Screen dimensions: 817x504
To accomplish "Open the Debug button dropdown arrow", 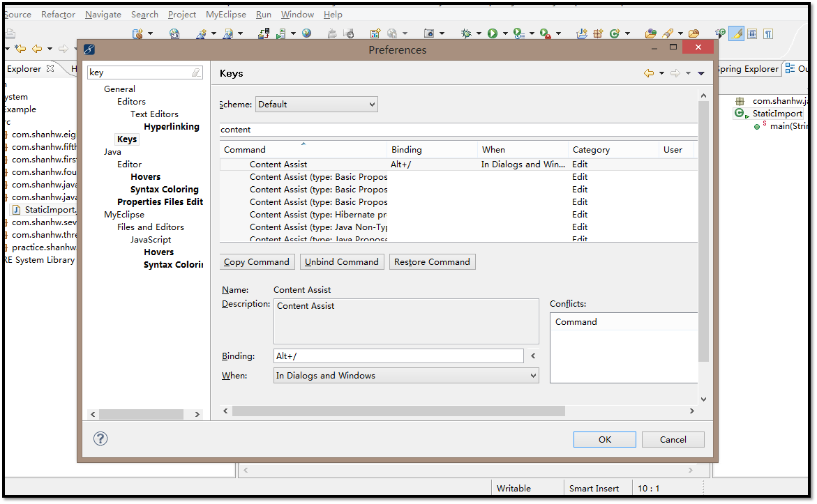I will click(x=479, y=34).
